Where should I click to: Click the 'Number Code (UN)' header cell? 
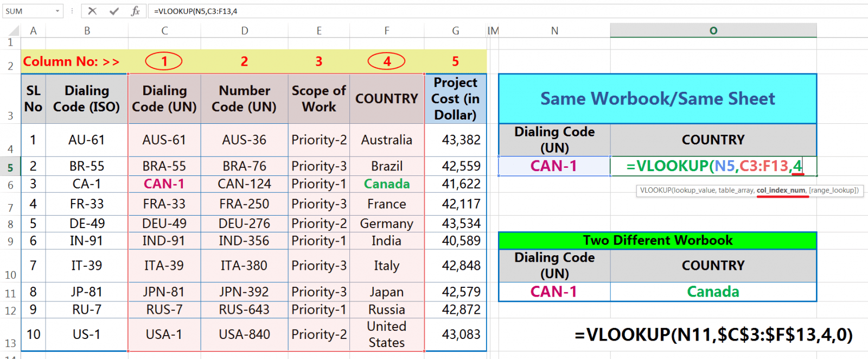[x=245, y=99]
